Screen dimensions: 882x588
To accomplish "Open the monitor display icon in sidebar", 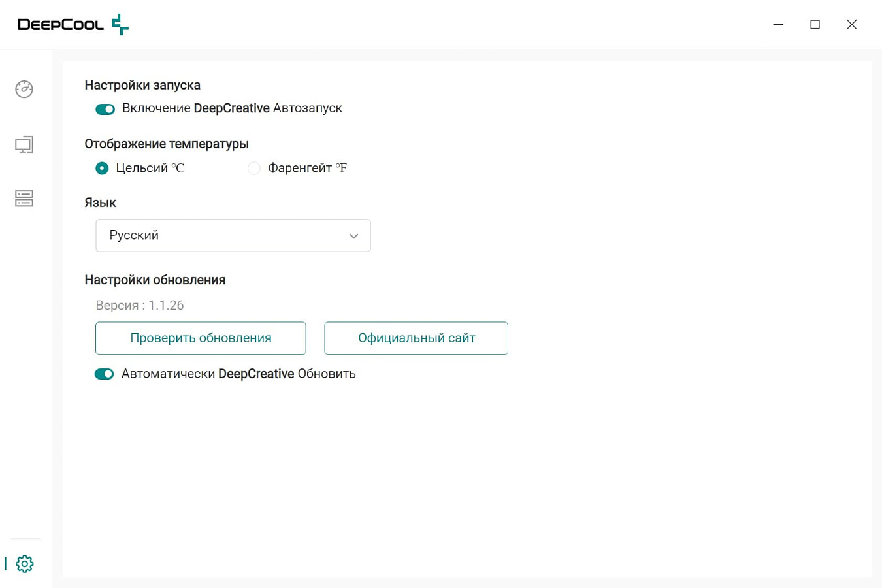I will [x=24, y=144].
